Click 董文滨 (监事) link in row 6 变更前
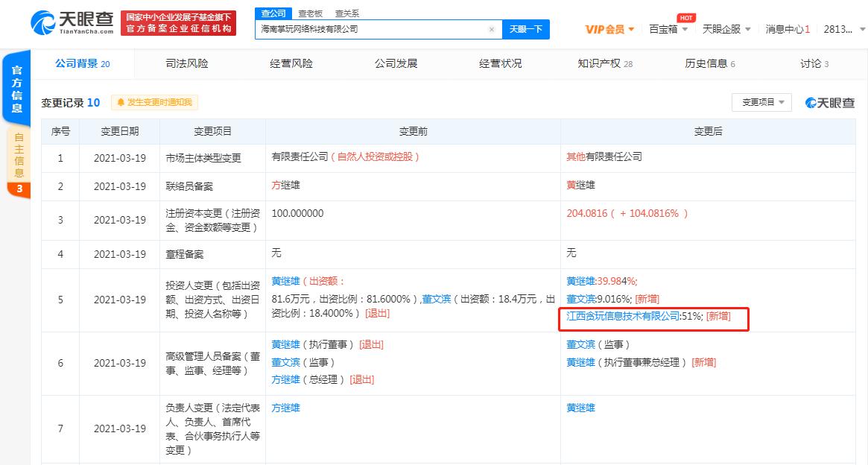 [285, 362]
